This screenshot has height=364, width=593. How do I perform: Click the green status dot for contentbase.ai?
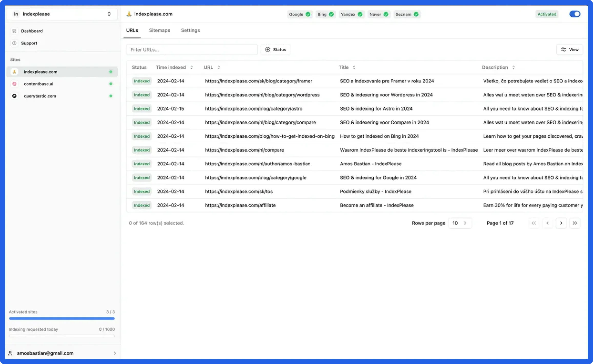pos(111,84)
